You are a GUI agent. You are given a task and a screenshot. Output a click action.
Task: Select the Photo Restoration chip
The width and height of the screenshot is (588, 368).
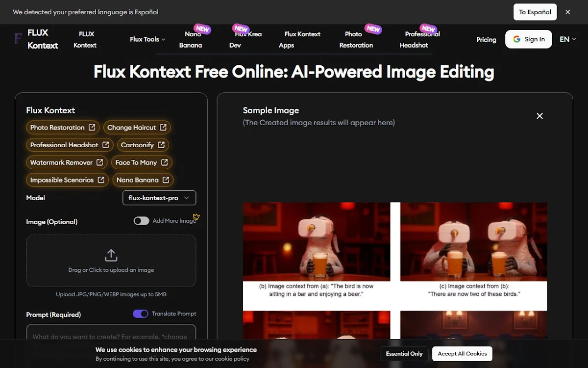click(x=63, y=128)
